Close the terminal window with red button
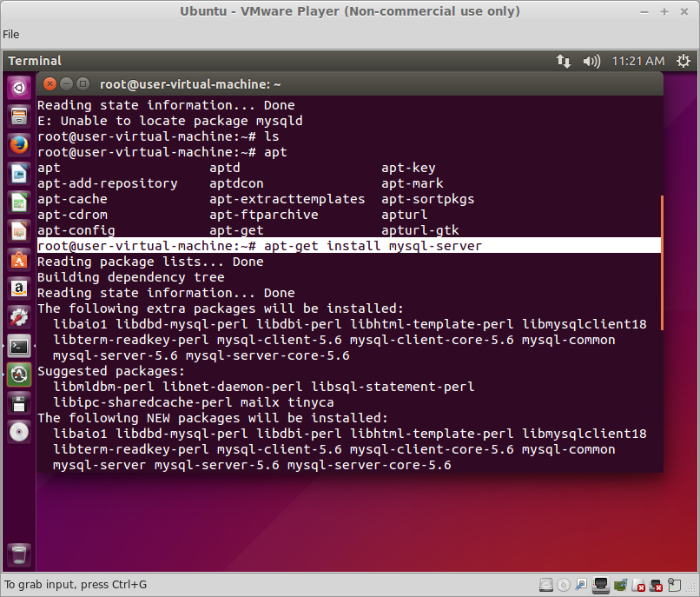 pyautogui.click(x=50, y=84)
